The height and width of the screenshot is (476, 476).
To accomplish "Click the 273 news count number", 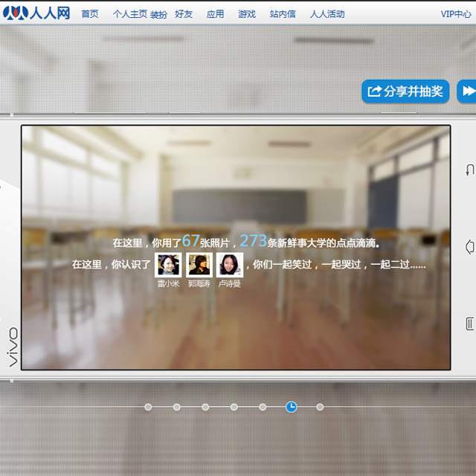I will [253, 241].
